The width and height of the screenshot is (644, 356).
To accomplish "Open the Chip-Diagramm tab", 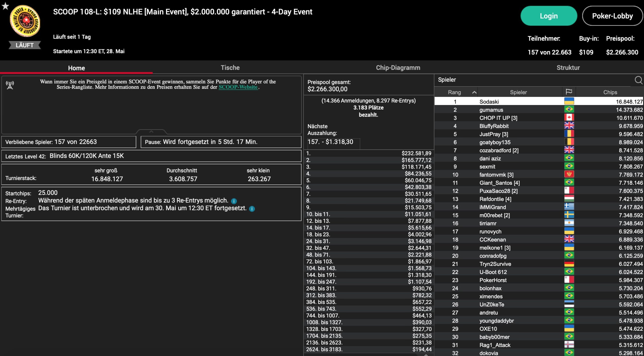I will tap(398, 67).
